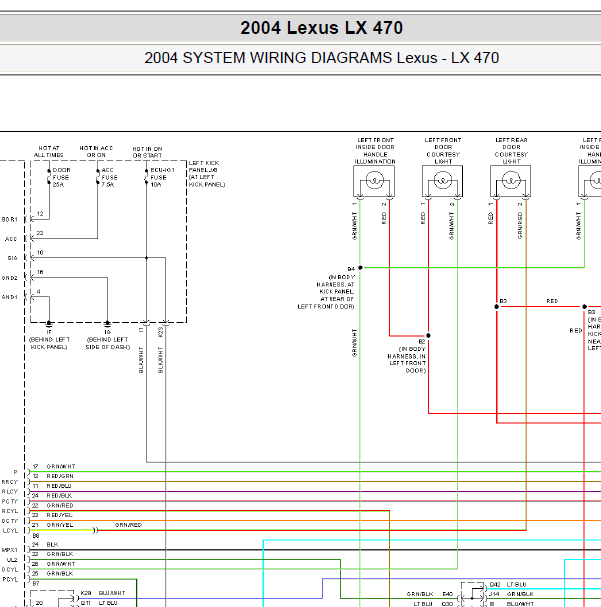Click the B3 splice dot on the red wire

pos(584,307)
